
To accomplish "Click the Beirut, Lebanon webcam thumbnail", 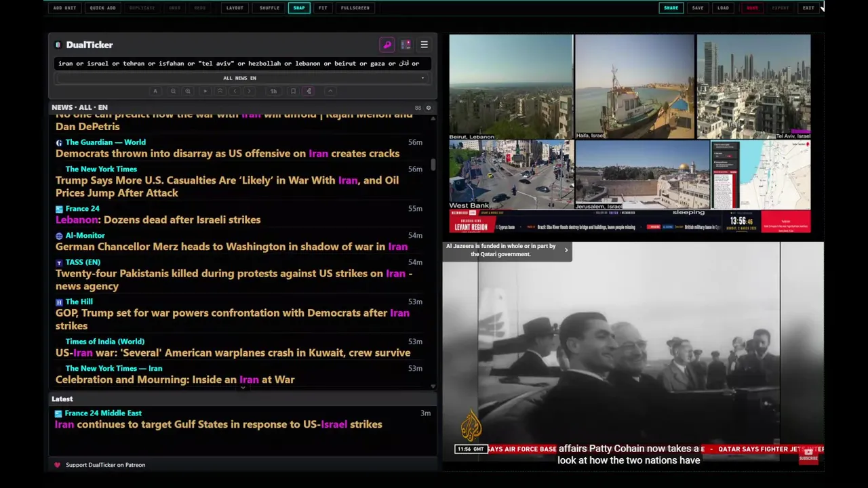I will pyautogui.click(x=511, y=87).
